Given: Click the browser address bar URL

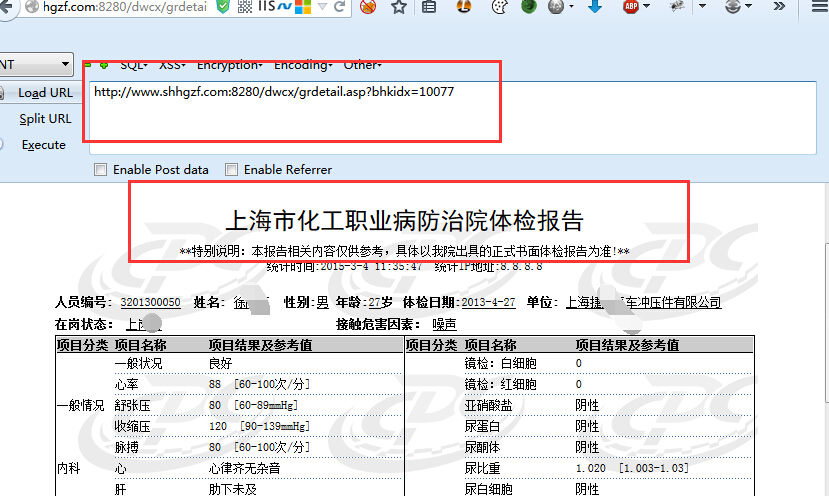Looking at the screenshot, I should (125, 6).
